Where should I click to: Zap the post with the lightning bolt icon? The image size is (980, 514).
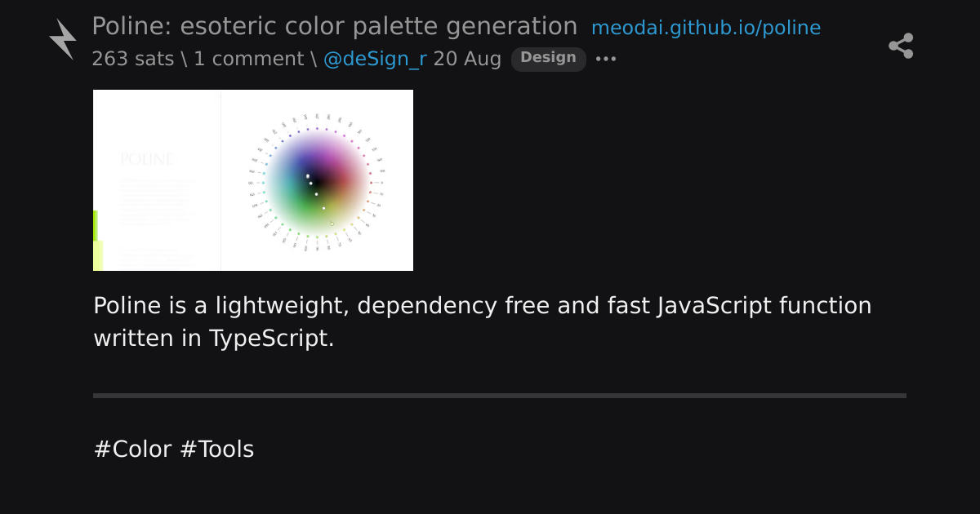[63, 39]
